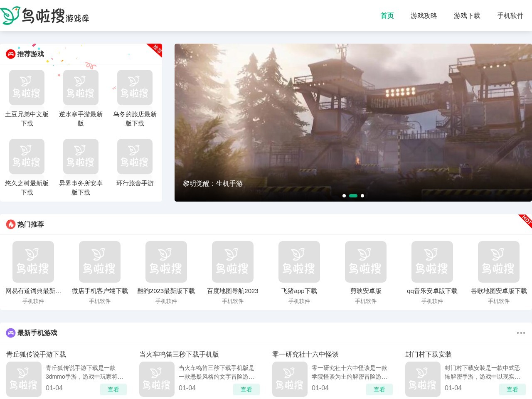Open 飞猪app下载 app icon

(x=299, y=262)
